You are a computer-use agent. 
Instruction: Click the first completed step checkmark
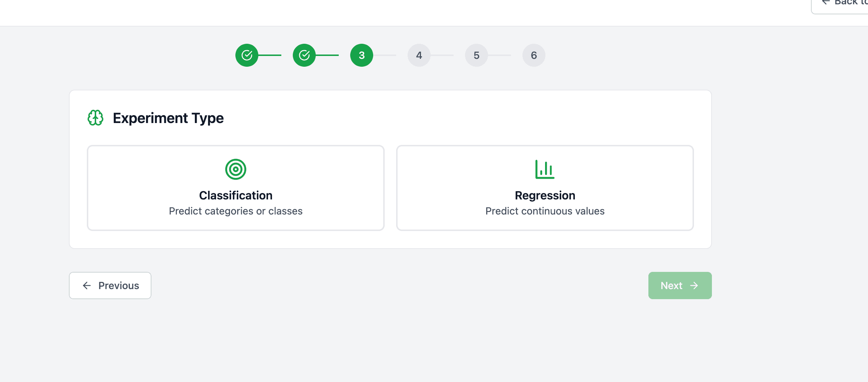247,55
